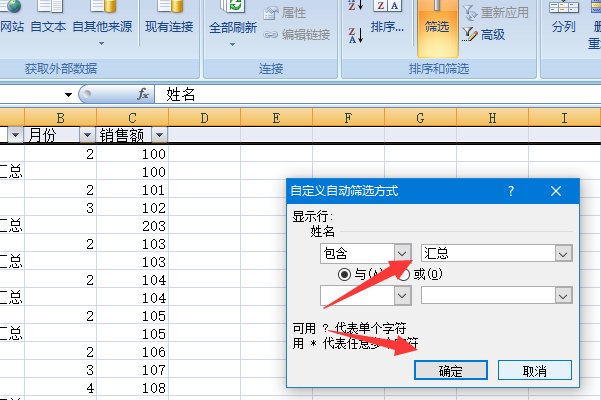Expand the Name Box dropdown arrow
601x400 pixels.
click(x=68, y=94)
